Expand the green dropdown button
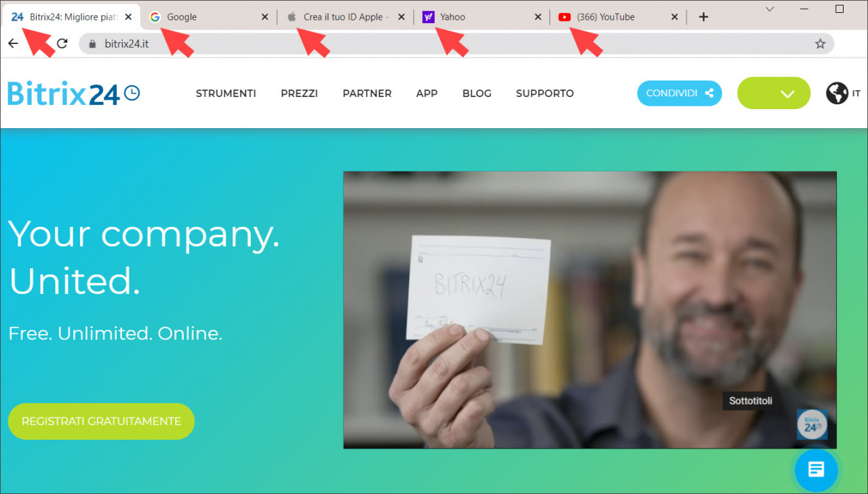The image size is (868, 494). [774, 93]
